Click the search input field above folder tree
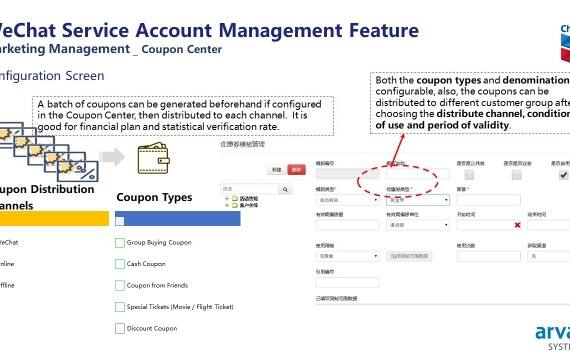 (x=250, y=189)
